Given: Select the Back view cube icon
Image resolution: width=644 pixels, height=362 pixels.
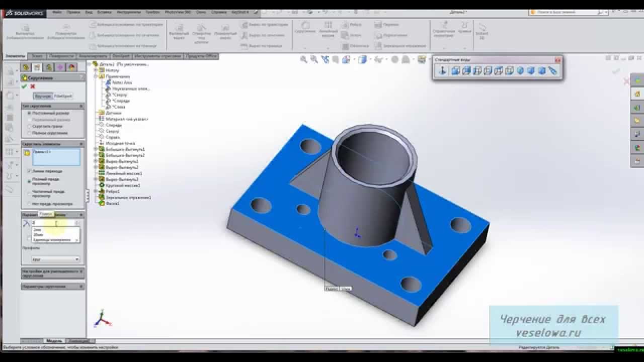Looking at the screenshot, I should (466, 71).
